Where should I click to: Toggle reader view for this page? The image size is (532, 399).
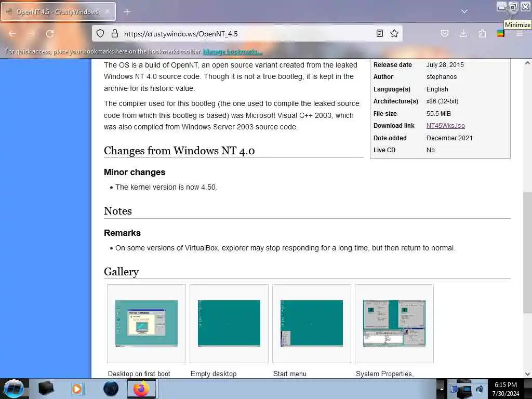click(x=380, y=33)
